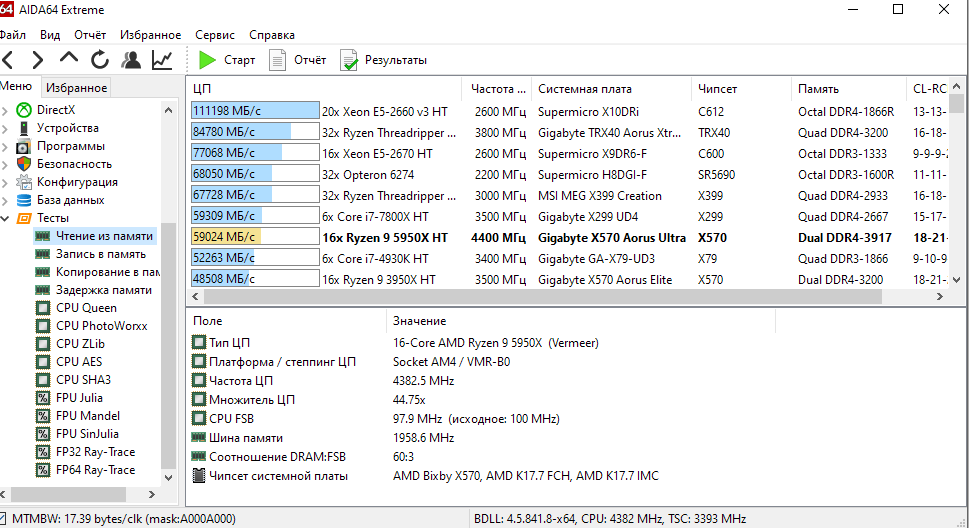Select Чтение из памяти test
969x528 pixels.
click(x=94, y=236)
